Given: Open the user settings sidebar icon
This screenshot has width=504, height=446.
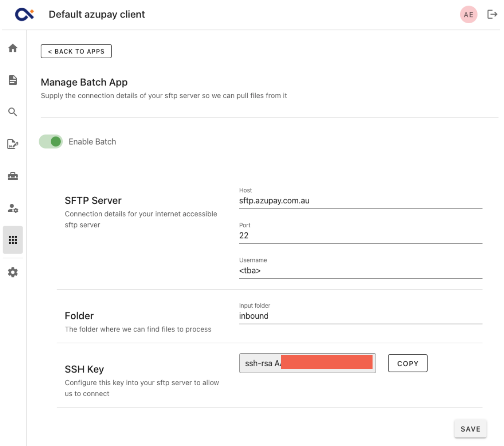Looking at the screenshot, I should click(13, 208).
